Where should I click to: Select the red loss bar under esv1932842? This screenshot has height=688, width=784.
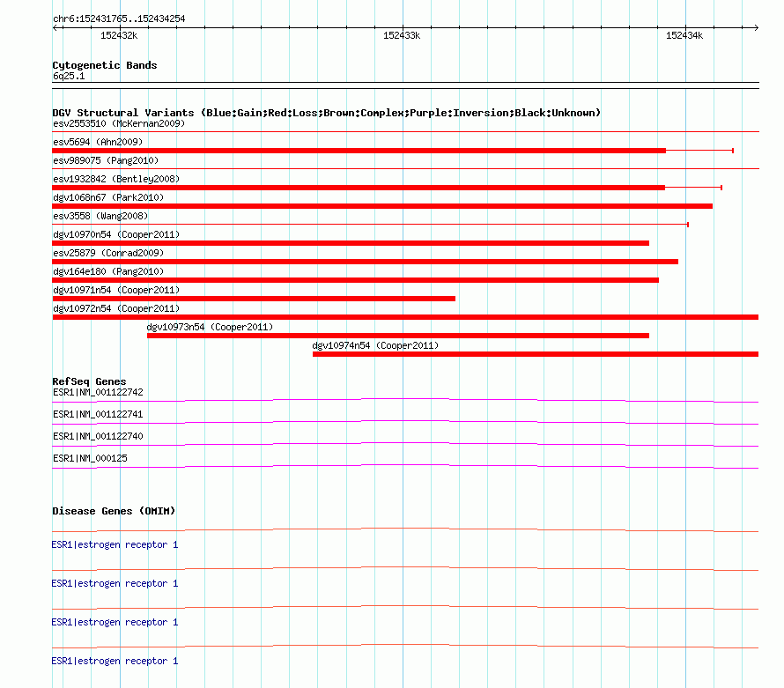(x=359, y=188)
